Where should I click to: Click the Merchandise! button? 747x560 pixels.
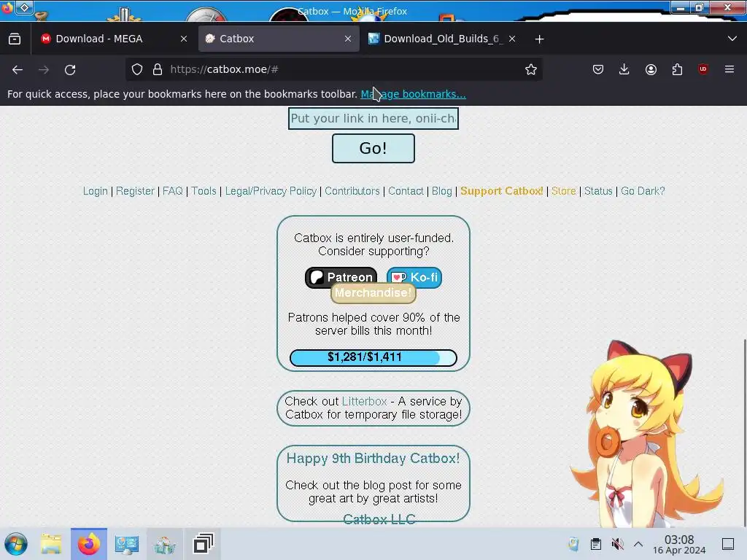373,293
